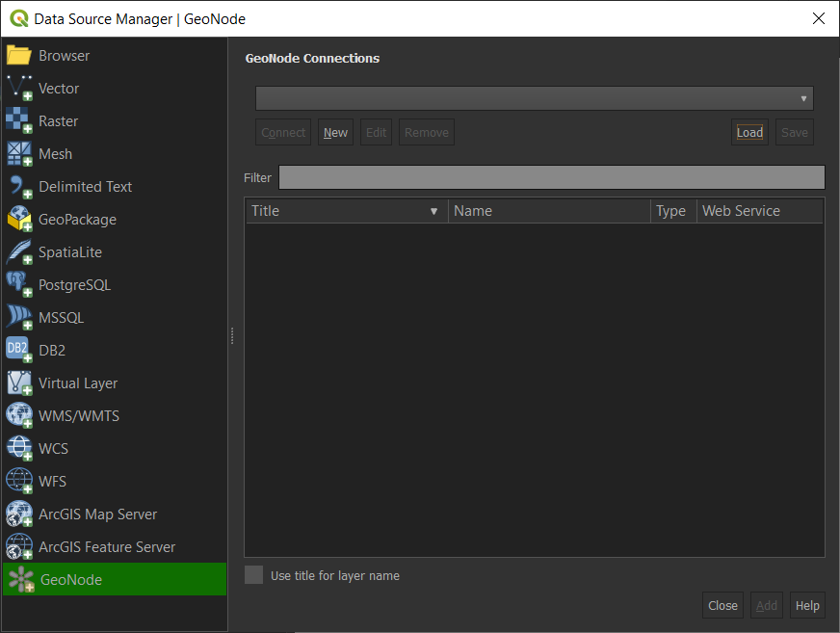
Task: Open the Virtual Layer source
Action: point(77,382)
